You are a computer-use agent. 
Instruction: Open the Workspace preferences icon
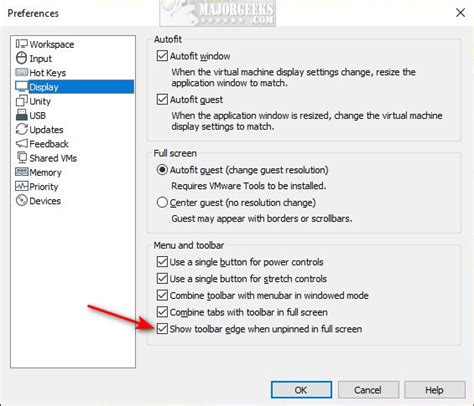pos(22,44)
